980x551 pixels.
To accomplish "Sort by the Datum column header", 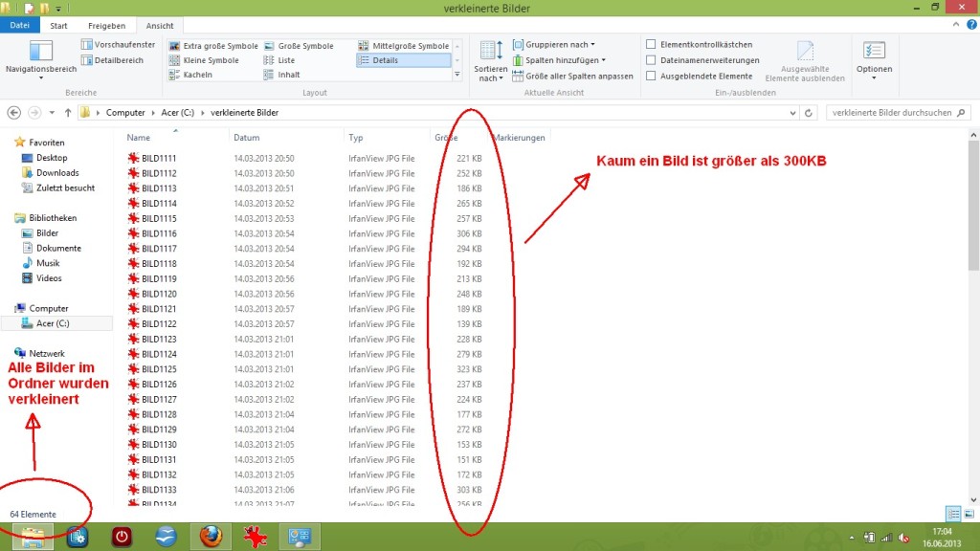I will coord(247,138).
